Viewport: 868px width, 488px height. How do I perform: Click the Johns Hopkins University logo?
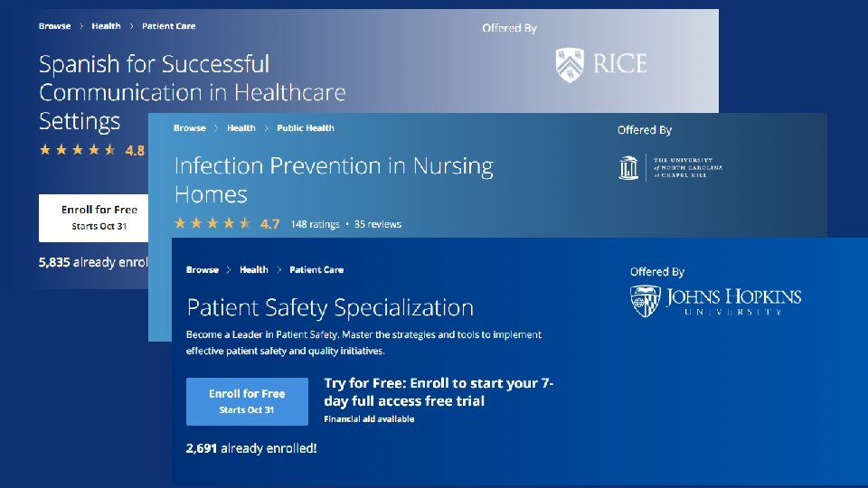715,302
